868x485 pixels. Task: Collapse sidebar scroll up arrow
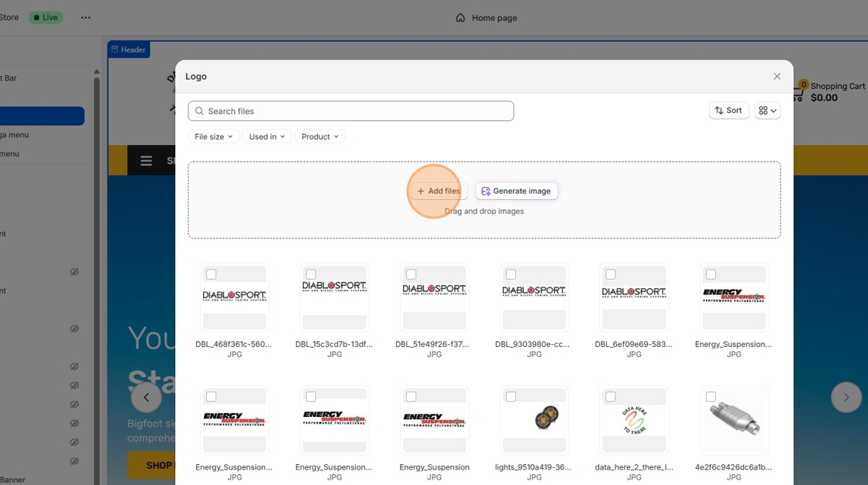click(97, 72)
